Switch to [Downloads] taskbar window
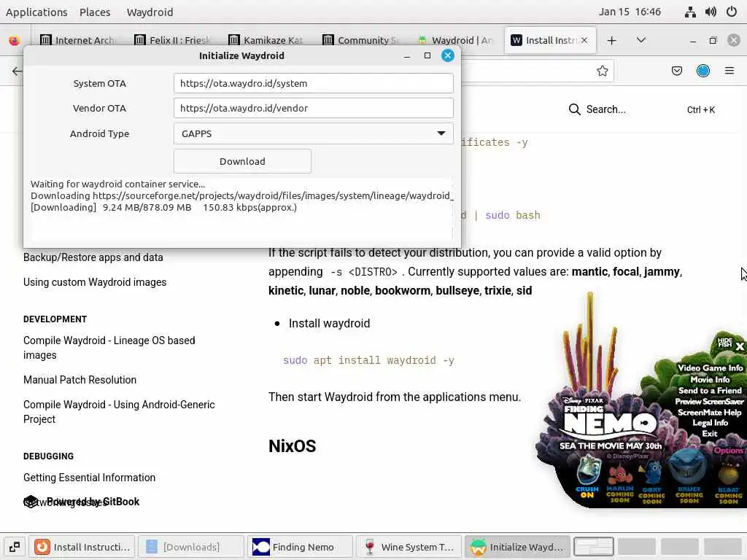This screenshot has width=747, height=560. (x=190, y=547)
